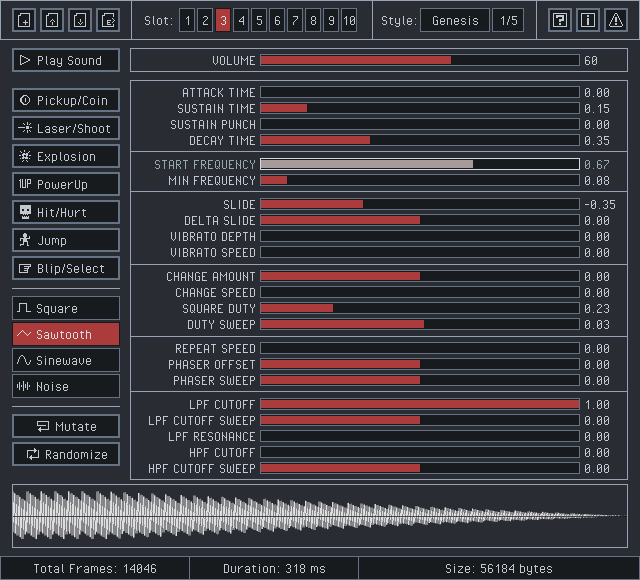Open the About info icon
This screenshot has height=580, width=640.
[588, 20]
